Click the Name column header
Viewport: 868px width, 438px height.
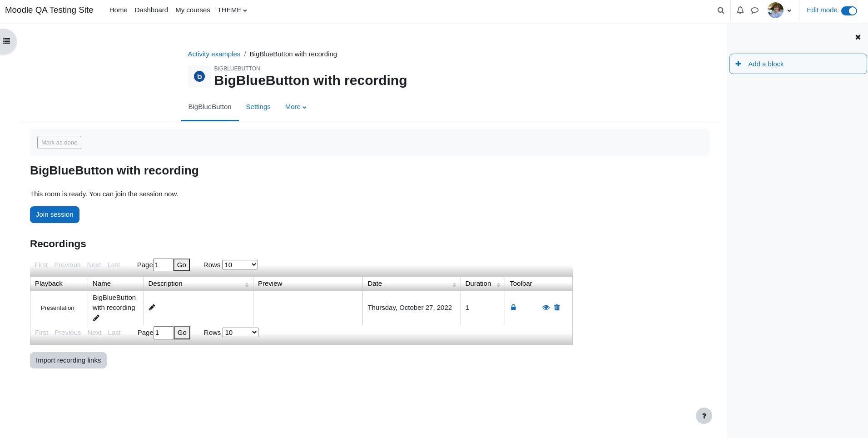point(116,284)
